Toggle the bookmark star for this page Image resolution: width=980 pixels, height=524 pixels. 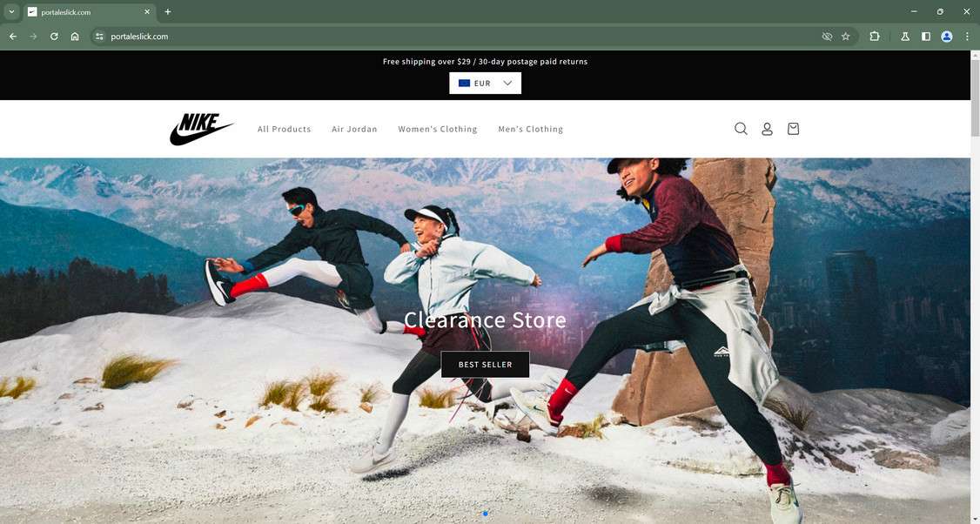point(845,36)
